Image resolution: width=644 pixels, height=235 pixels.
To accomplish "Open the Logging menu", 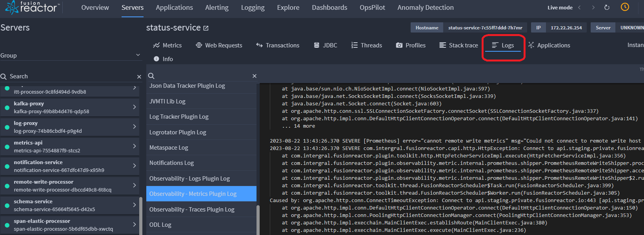I will pos(253,7).
